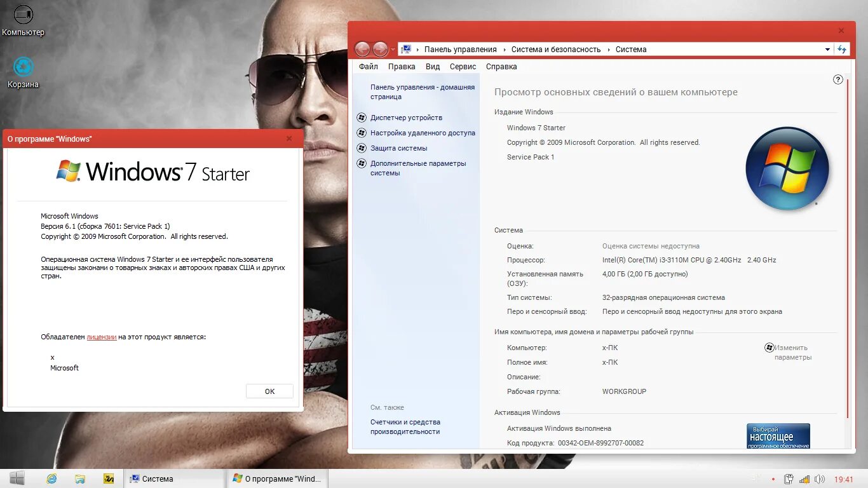Screen dimensions: 868x488
Task: Switch to Система taskbar button
Action: click(175, 478)
